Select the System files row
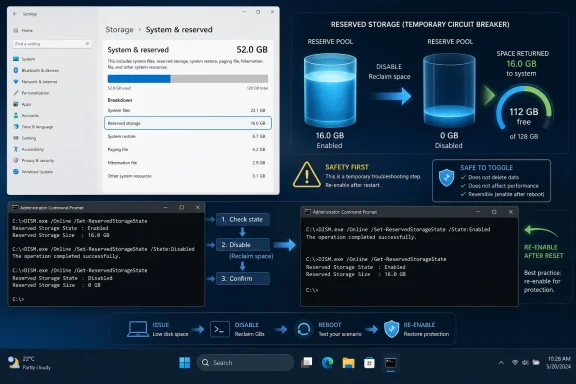Image resolution: width=576 pixels, height=384 pixels. click(x=187, y=110)
